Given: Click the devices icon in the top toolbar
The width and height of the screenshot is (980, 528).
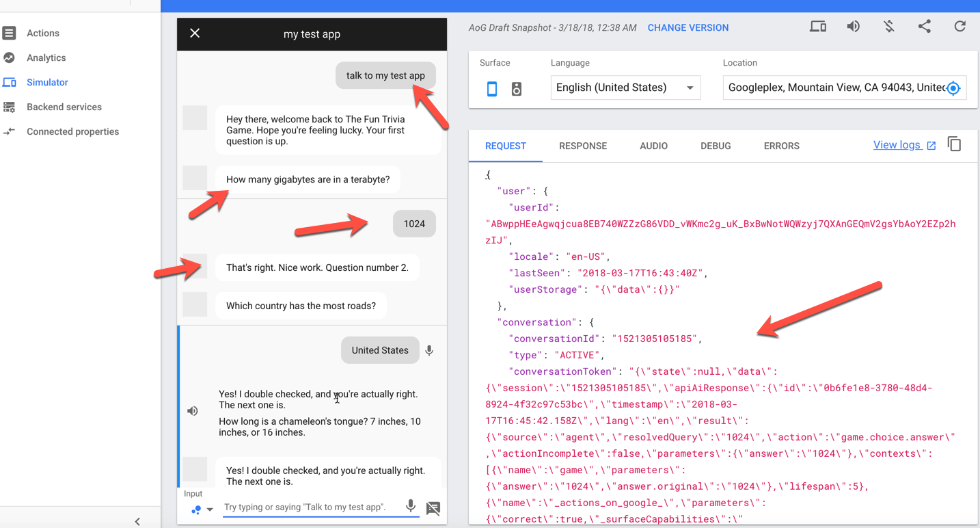Looking at the screenshot, I should (x=818, y=27).
